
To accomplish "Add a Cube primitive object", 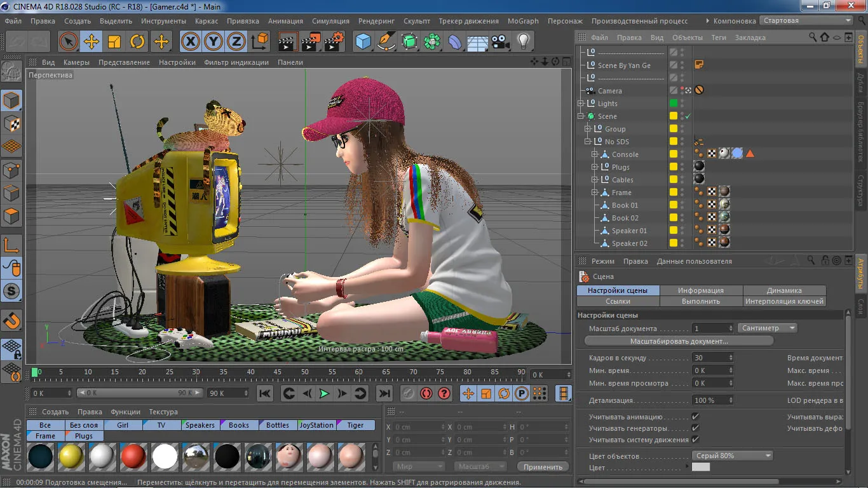I will [363, 42].
